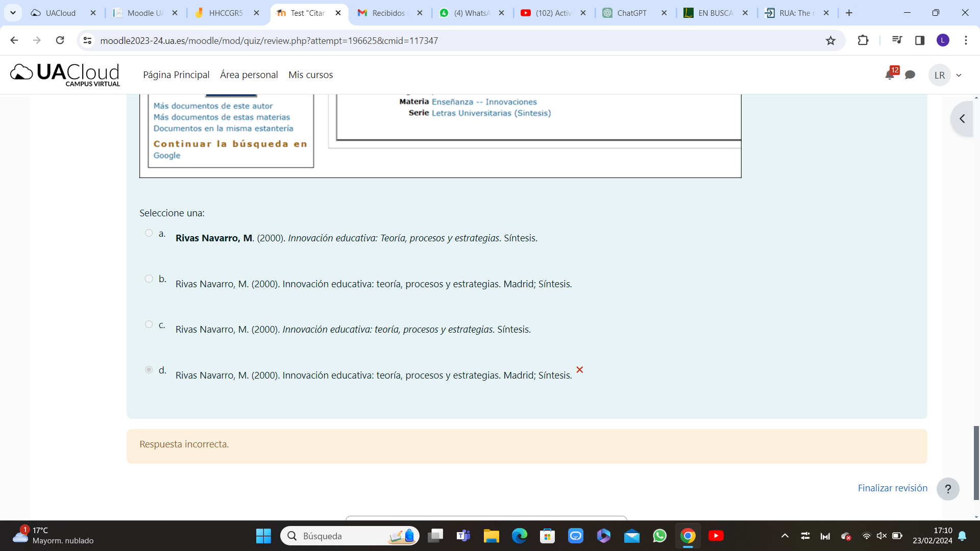Reload the page with the refresh icon

click(x=60, y=40)
